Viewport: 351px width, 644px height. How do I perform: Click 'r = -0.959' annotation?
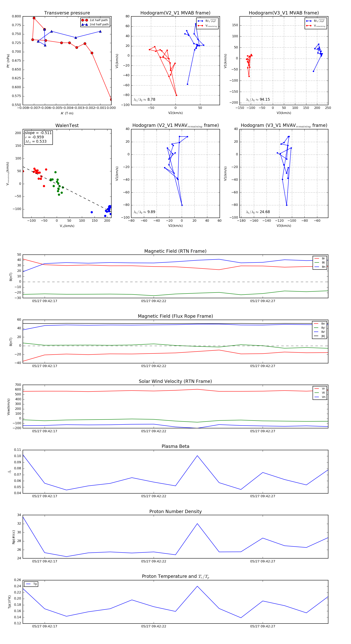tap(35, 137)
